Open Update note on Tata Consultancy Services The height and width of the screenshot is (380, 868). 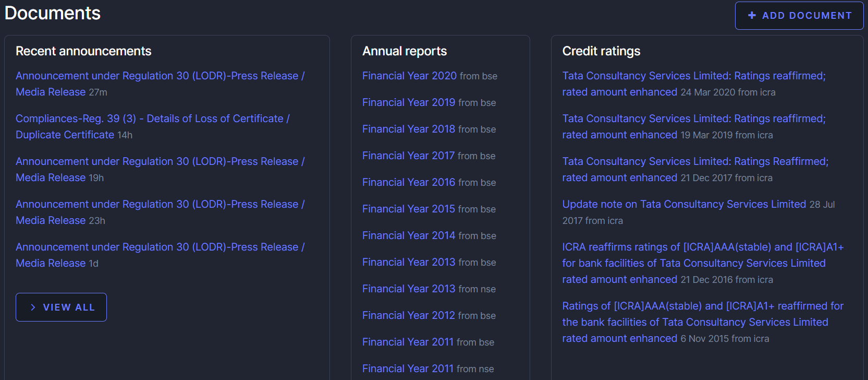tap(684, 204)
